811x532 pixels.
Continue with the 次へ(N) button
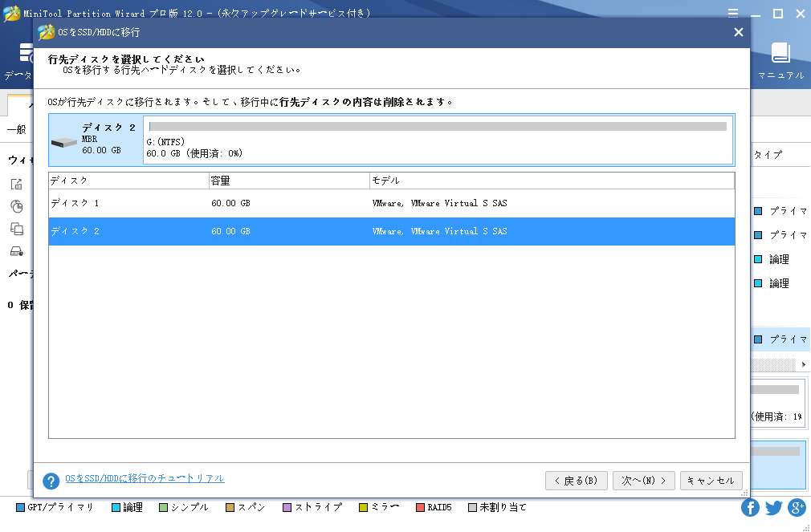point(643,481)
